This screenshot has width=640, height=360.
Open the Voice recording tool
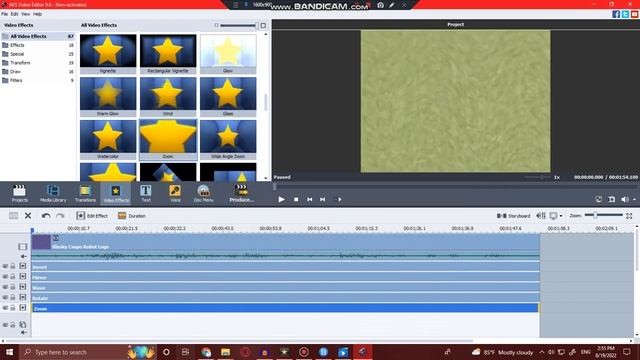coord(175,193)
